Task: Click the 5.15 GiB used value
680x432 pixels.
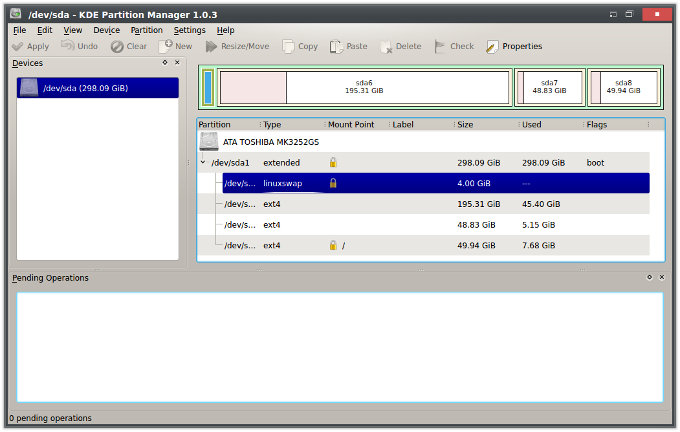Action: click(x=538, y=225)
